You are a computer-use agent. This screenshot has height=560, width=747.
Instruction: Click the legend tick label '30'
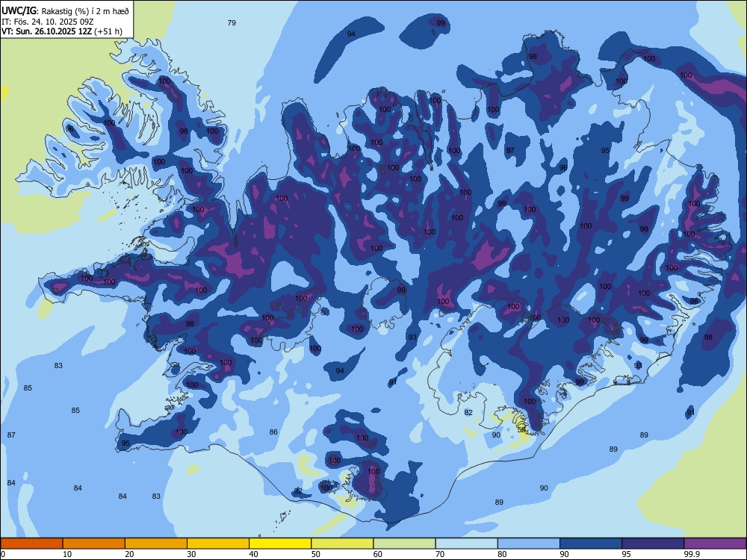pos(191,554)
